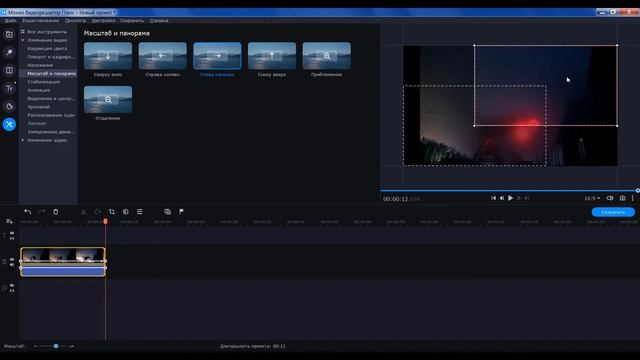Open the Сохранить menu in menu bar
The width and height of the screenshot is (640, 360).
click(x=132, y=20)
